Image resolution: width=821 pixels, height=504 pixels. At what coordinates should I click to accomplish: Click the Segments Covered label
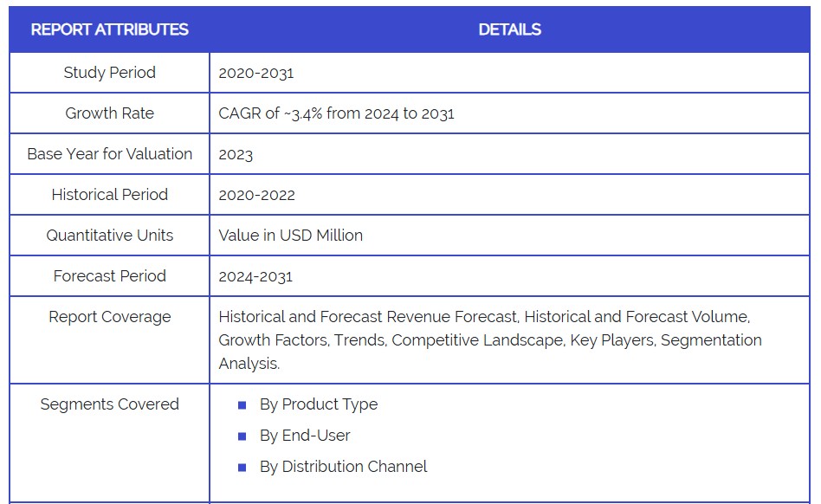(x=109, y=404)
